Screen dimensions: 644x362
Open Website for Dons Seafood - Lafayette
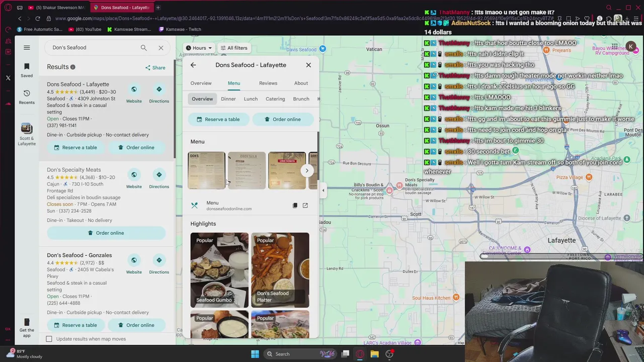(134, 94)
